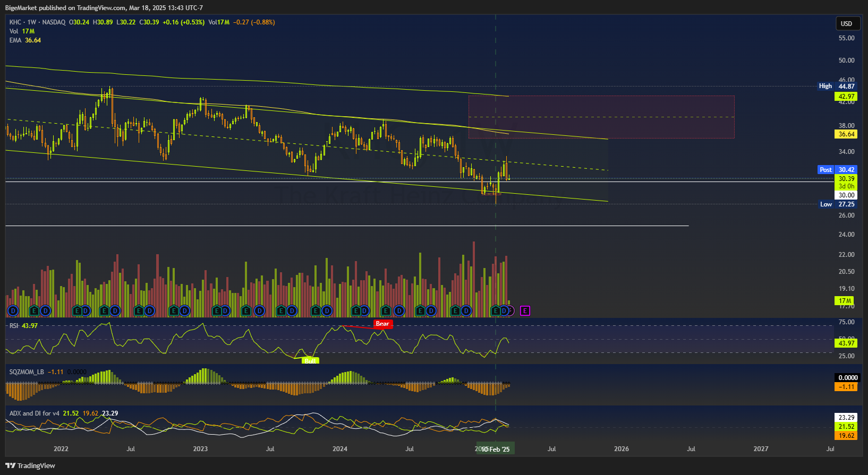Click the 0.0000 squeeze momentum axis label
This screenshot has height=475, width=868.
(847, 378)
